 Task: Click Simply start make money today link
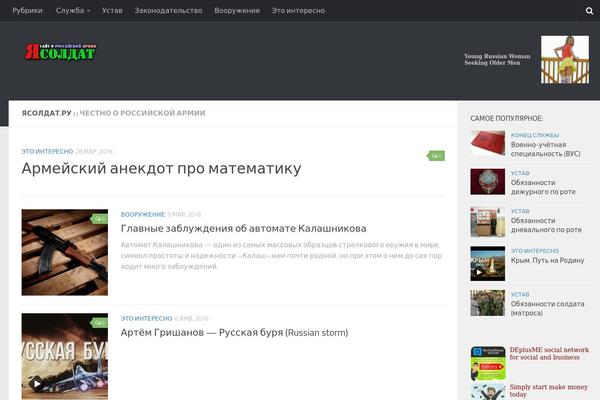tap(548, 390)
